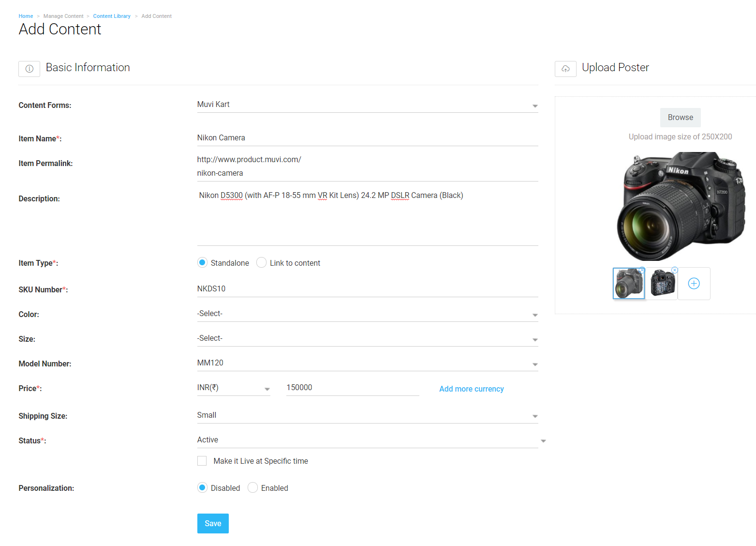756x546 pixels.
Task: Go to Home breadcrumb
Action: pos(26,16)
